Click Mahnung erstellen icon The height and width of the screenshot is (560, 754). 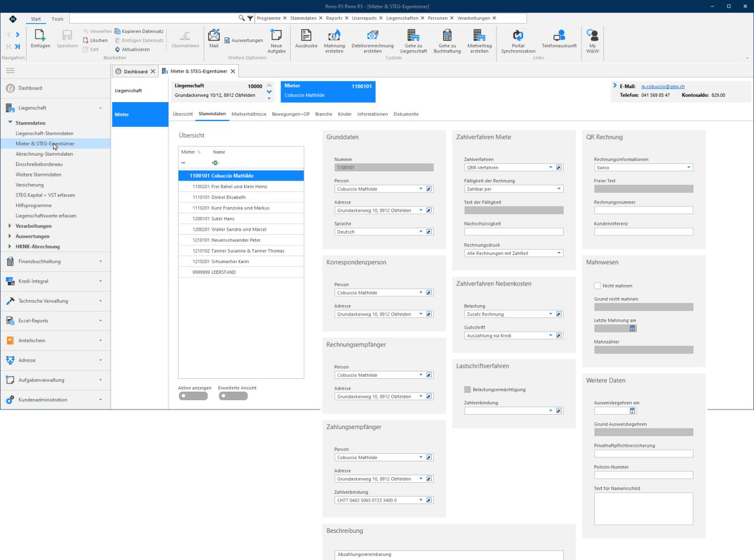[x=334, y=35]
